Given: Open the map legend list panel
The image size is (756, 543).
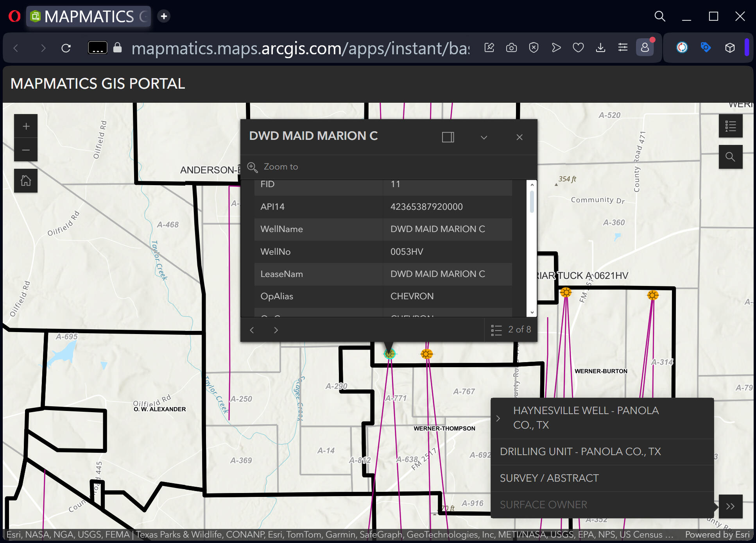Looking at the screenshot, I should (730, 126).
